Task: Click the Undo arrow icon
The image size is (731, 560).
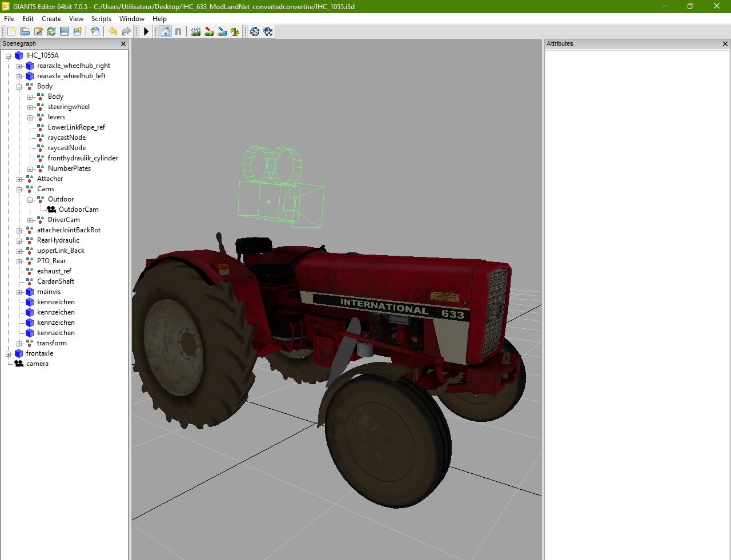Action: tap(113, 31)
